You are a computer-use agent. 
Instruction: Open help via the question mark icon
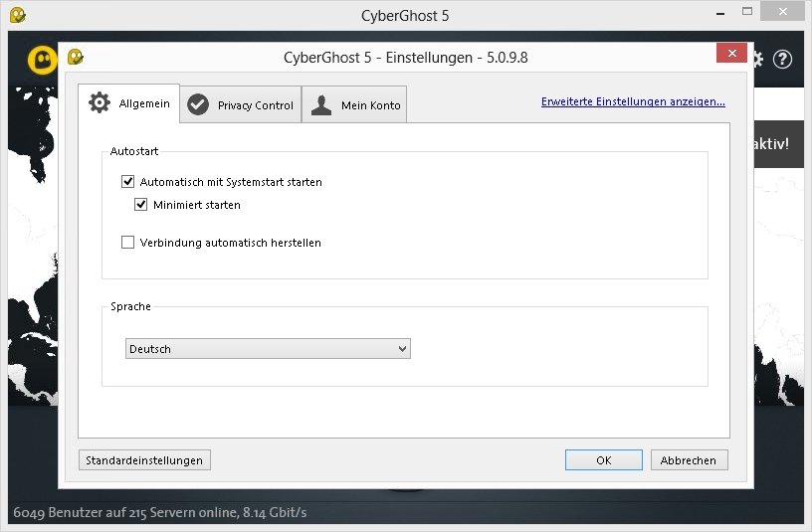782,59
